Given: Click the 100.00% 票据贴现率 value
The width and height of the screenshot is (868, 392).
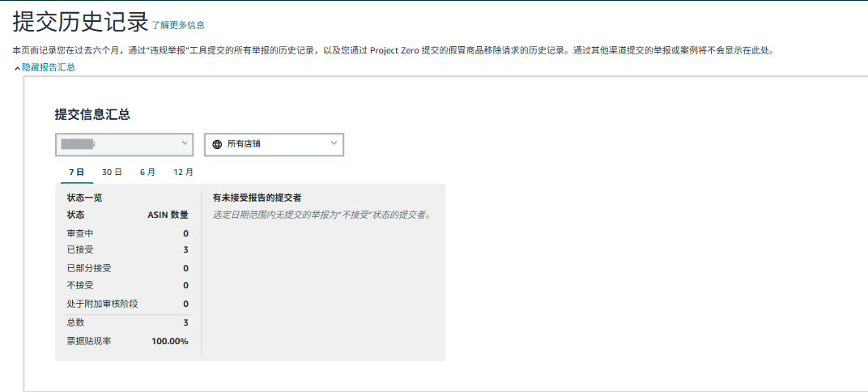Looking at the screenshot, I should pyautogui.click(x=169, y=341).
